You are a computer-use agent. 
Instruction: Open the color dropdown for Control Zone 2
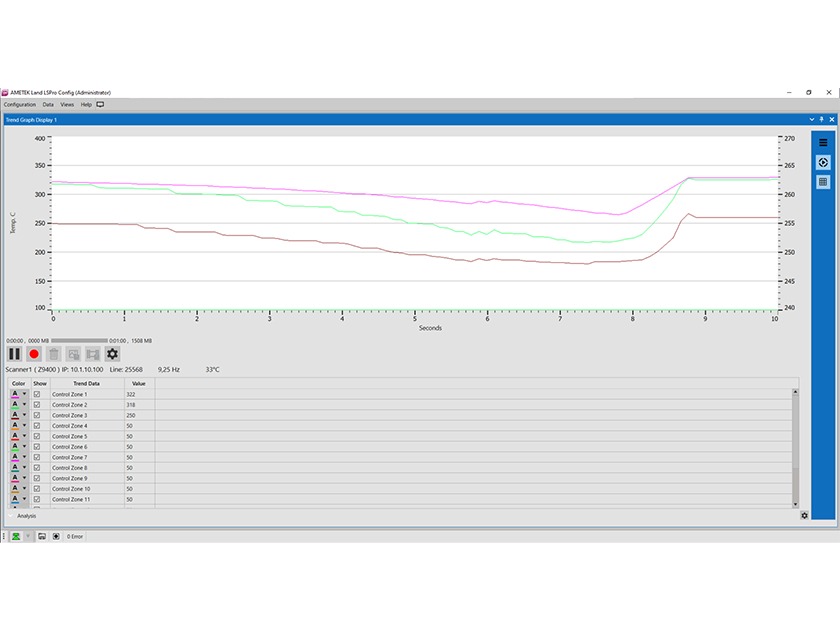click(x=22, y=404)
